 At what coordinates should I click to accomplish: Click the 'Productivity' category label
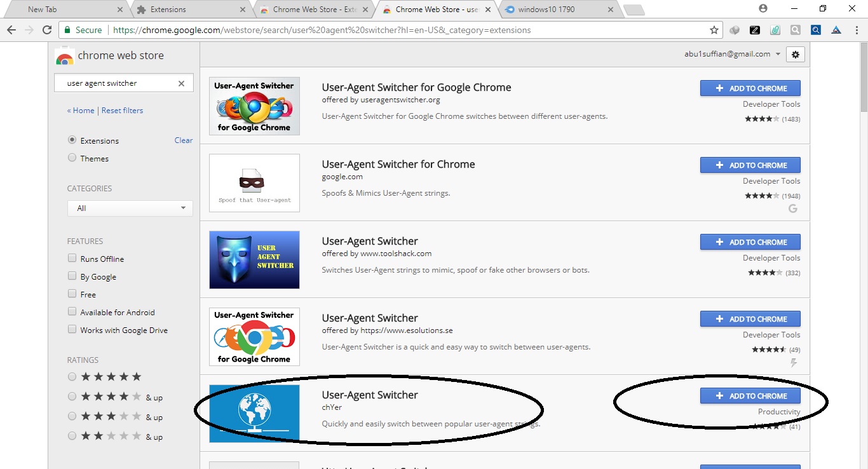point(779,412)
